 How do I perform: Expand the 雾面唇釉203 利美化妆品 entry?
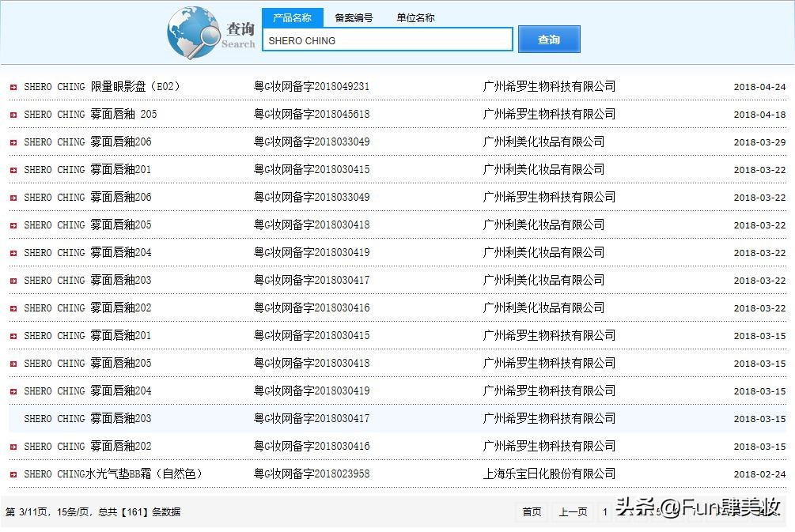pyautogui.click(x=12, y=280)
